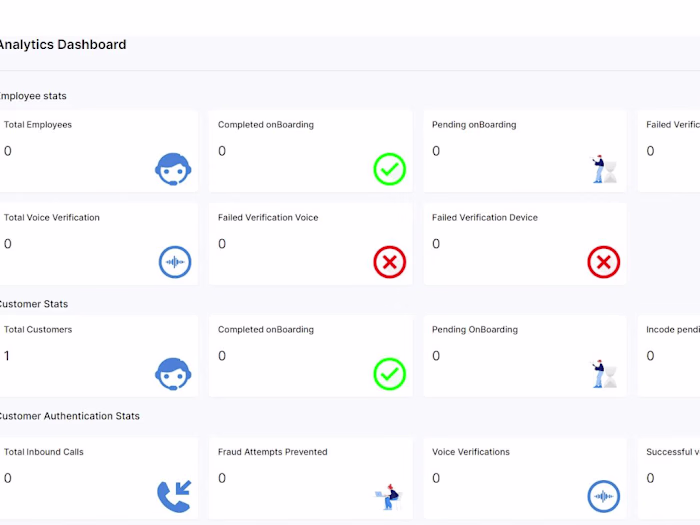Viewport: 700px width, 525px height.
Task: Click the value 0 under Total Voice Verification
Action: click(x=8, y=244)
